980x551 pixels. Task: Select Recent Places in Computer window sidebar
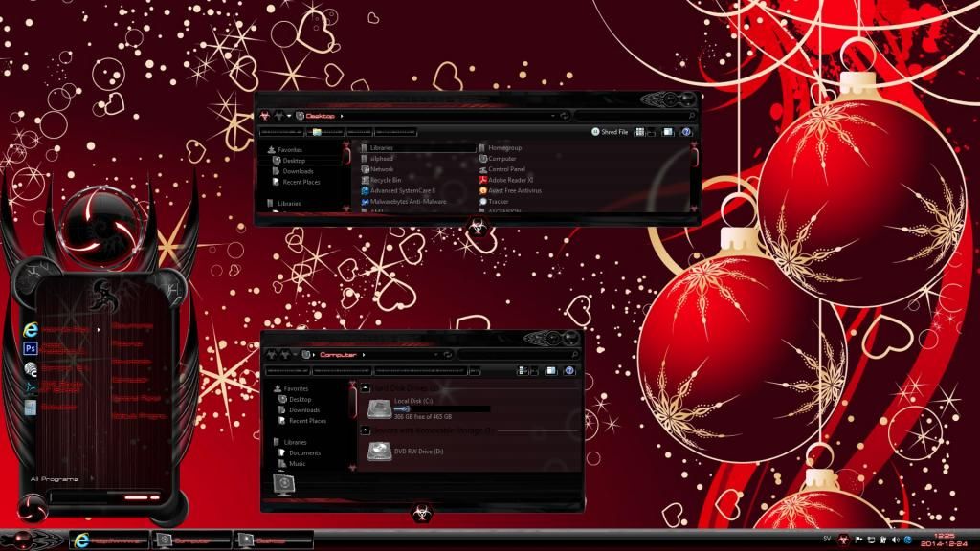[302, 421]
